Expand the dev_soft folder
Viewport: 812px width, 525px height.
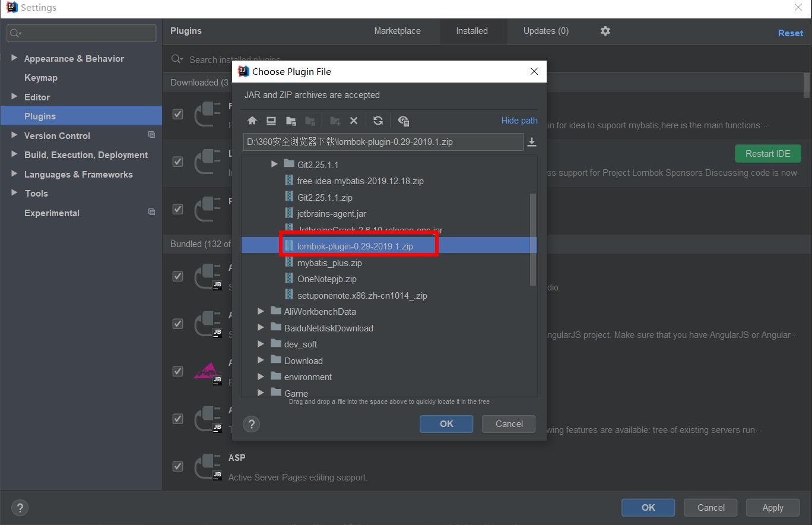[261, 343]
